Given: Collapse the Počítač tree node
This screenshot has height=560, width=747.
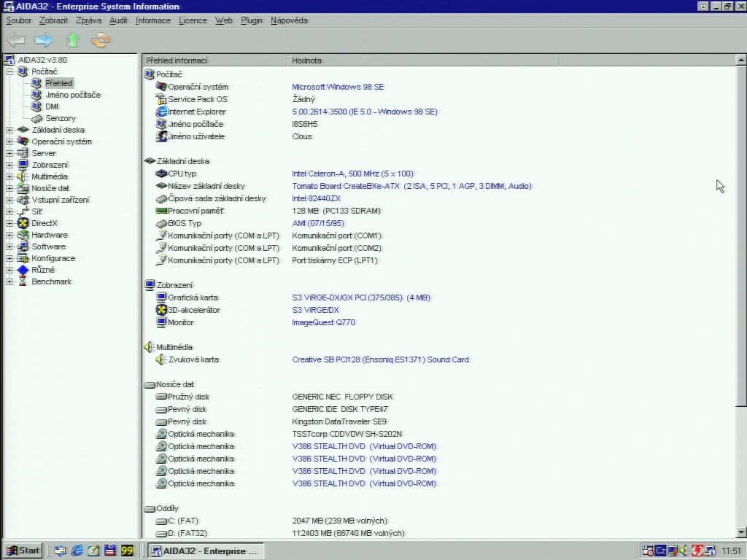Looking at the screenshot, I should (x=9, y=72).
